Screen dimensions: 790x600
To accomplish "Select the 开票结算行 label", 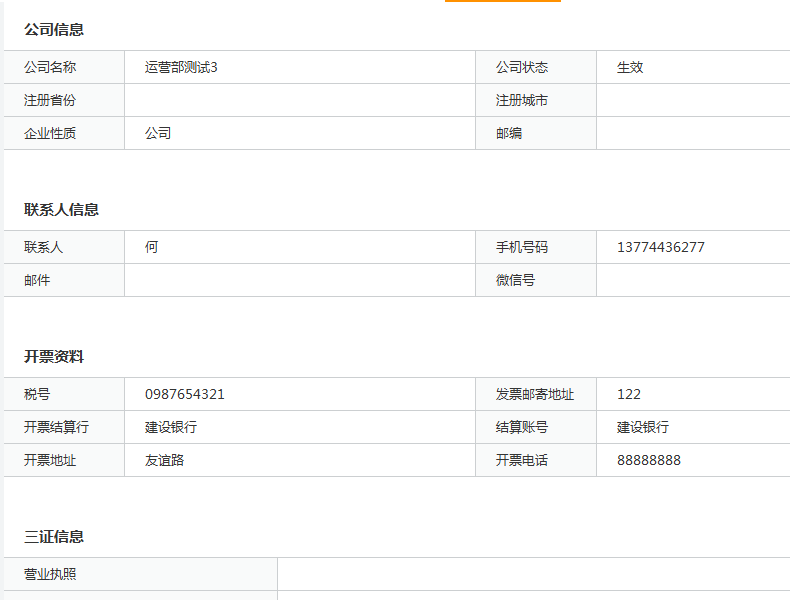I will pyautogui.click(x=56, y=427).
